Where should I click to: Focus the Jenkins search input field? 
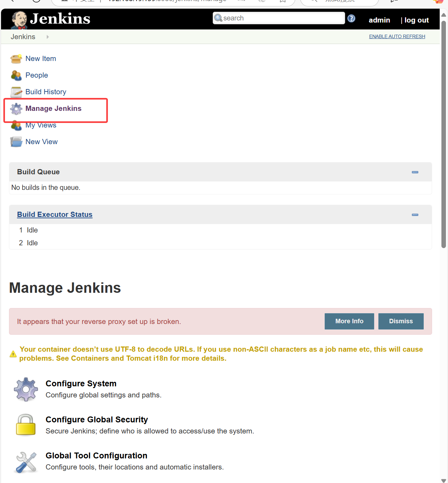(x=279, y=18)
